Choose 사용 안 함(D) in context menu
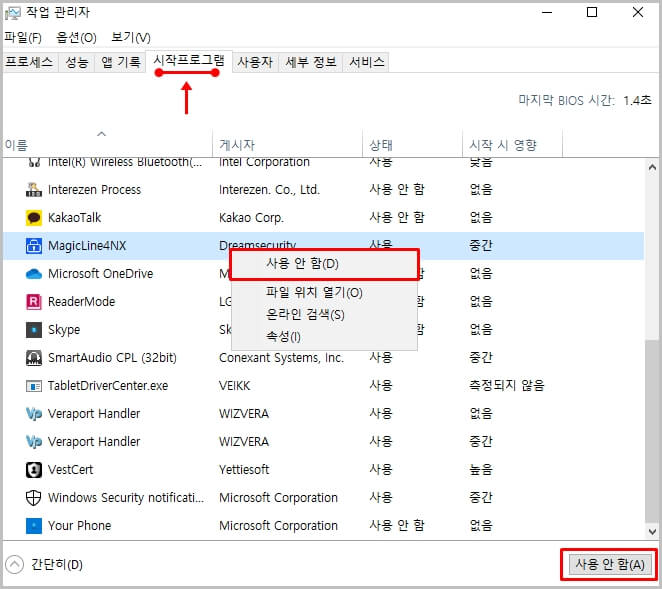The width and height of the screenshot is (662, 589). coord(324,264)
